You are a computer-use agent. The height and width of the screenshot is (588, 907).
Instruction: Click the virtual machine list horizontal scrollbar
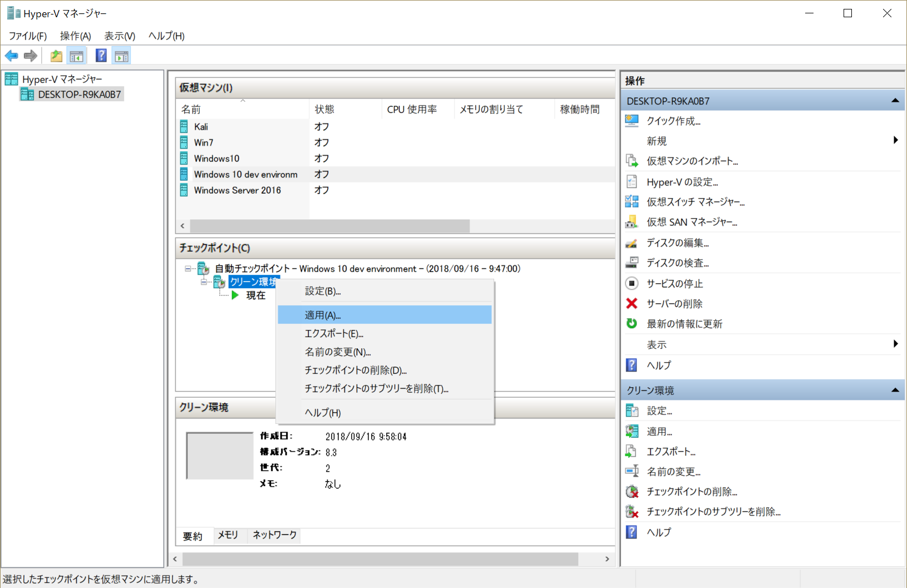point(330,226)
